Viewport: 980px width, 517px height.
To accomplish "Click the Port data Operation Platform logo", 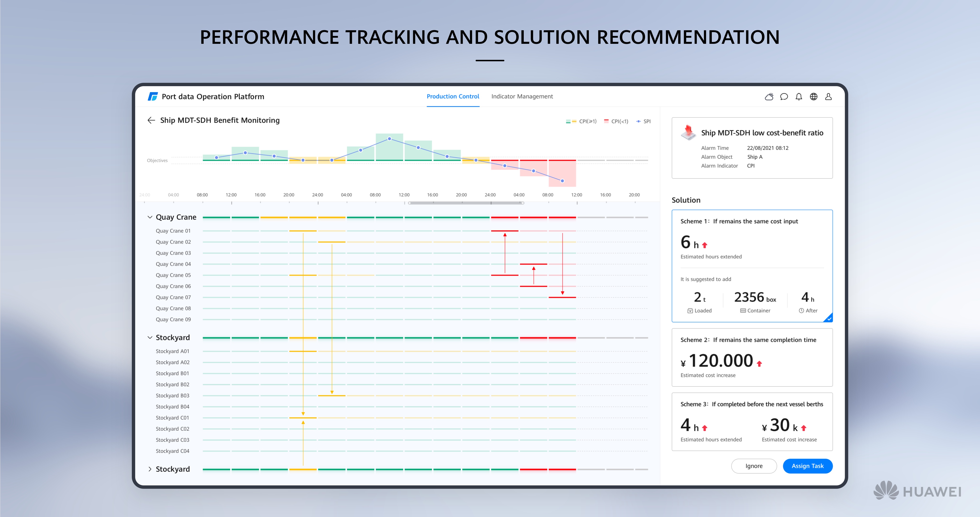I will 153,97.
